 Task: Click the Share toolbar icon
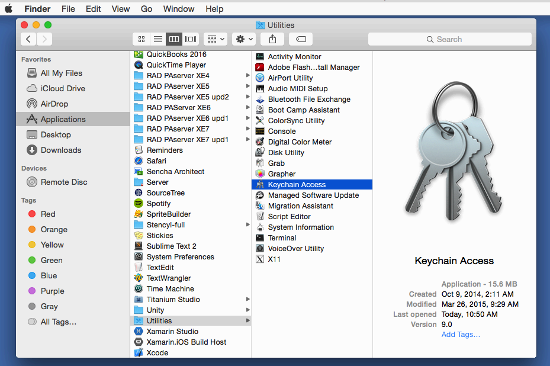272,39
